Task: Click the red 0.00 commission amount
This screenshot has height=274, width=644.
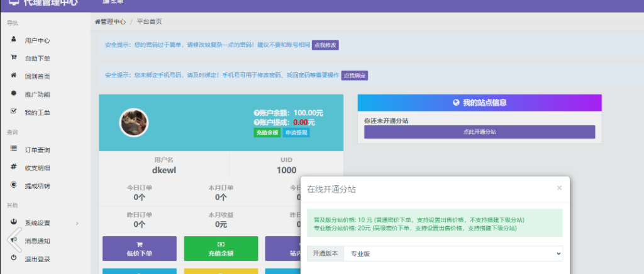Action: coord(301,123)
